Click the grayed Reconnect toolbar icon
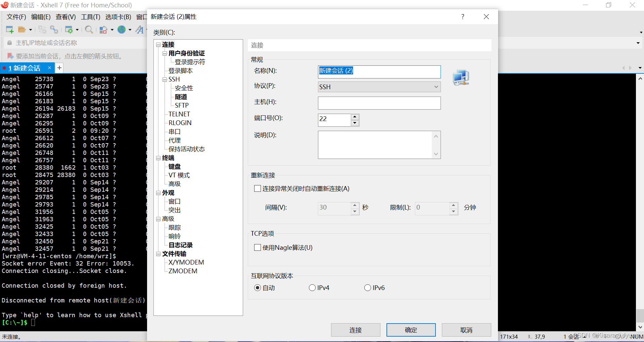 [x=42, y=30]
